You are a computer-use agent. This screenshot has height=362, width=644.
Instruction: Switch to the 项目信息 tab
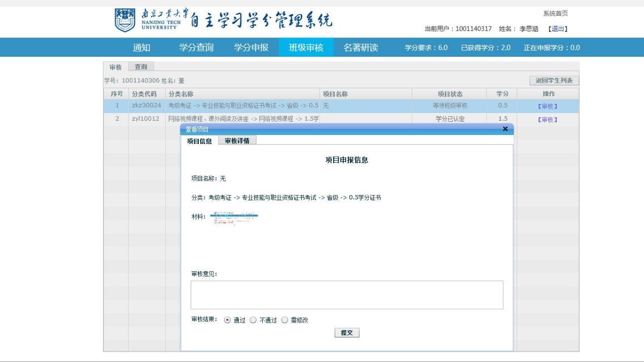click(199, 141)
